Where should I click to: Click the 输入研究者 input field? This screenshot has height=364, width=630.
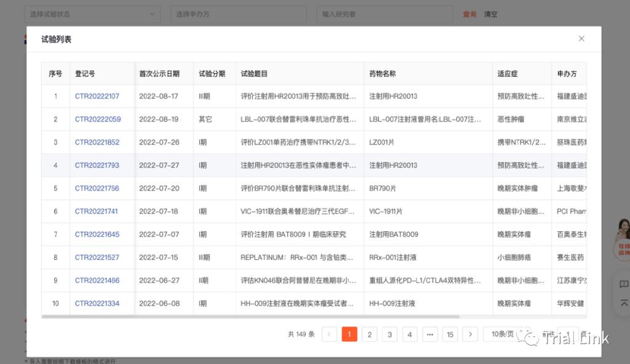pyautogui.click(x=384, y=14)
